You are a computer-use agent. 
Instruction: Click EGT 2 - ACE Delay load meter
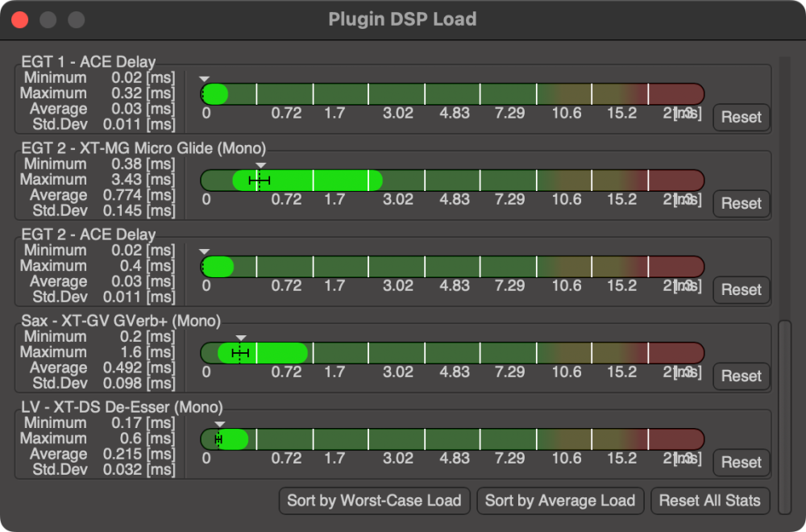(x=452, y=267)
